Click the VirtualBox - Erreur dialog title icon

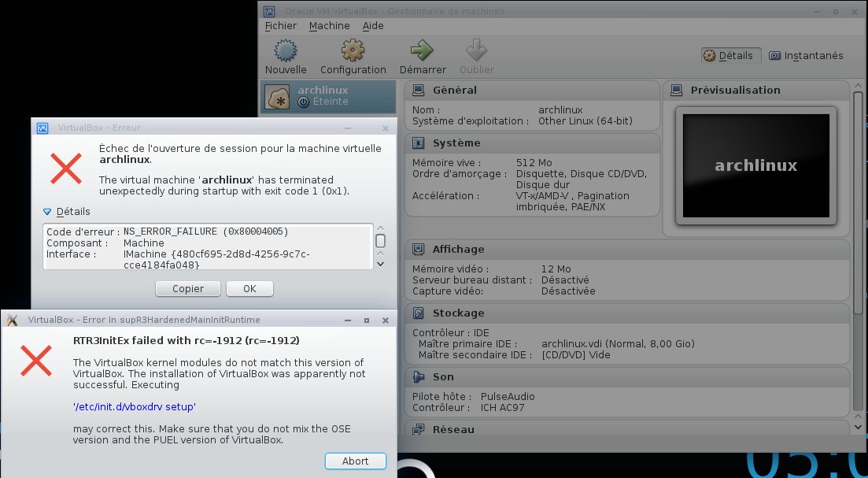coord(42,128)
